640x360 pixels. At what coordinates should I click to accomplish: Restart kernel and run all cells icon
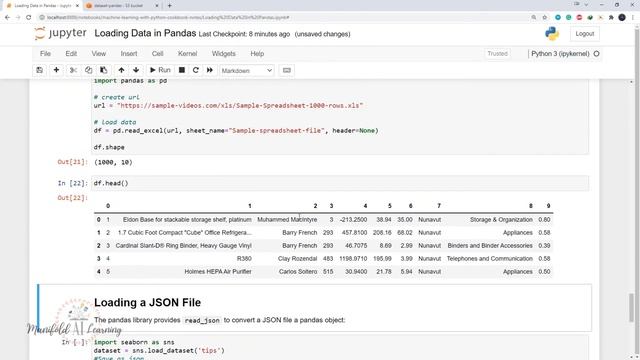pos(210,70)
